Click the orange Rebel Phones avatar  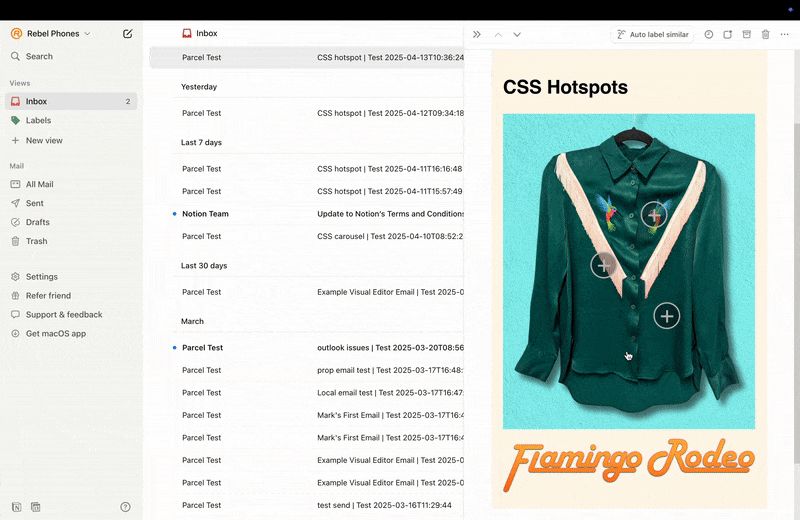pyautogui.click(x=16, y=34)
